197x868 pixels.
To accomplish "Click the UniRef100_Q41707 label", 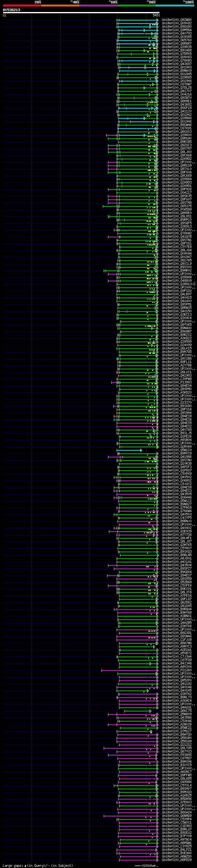I will pos(176,91).
